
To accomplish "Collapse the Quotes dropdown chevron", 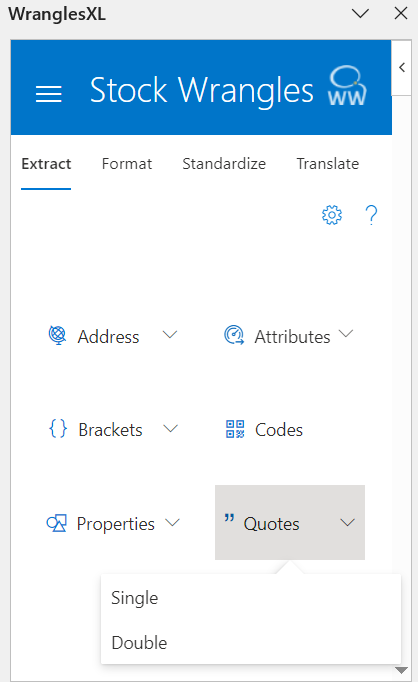I will point(348,522).
